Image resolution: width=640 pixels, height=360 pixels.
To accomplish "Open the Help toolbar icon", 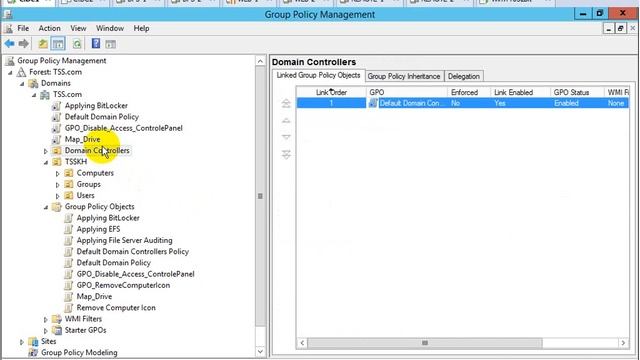I will point(96,43).
